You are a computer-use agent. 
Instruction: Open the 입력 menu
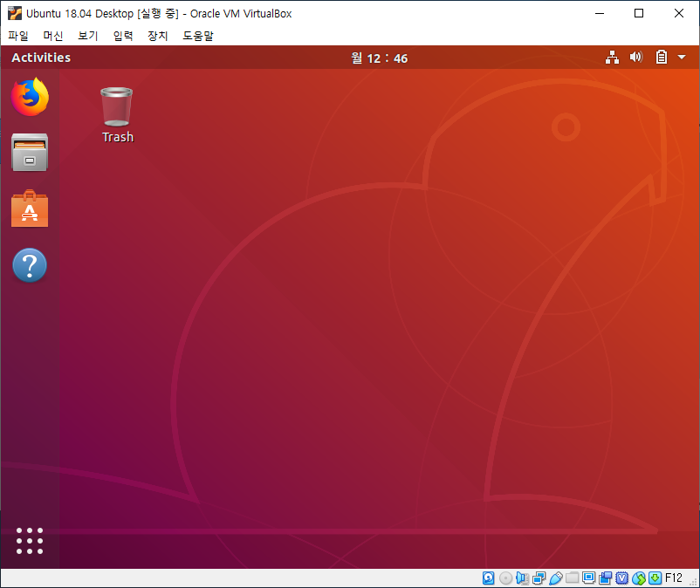click(123, 36)
